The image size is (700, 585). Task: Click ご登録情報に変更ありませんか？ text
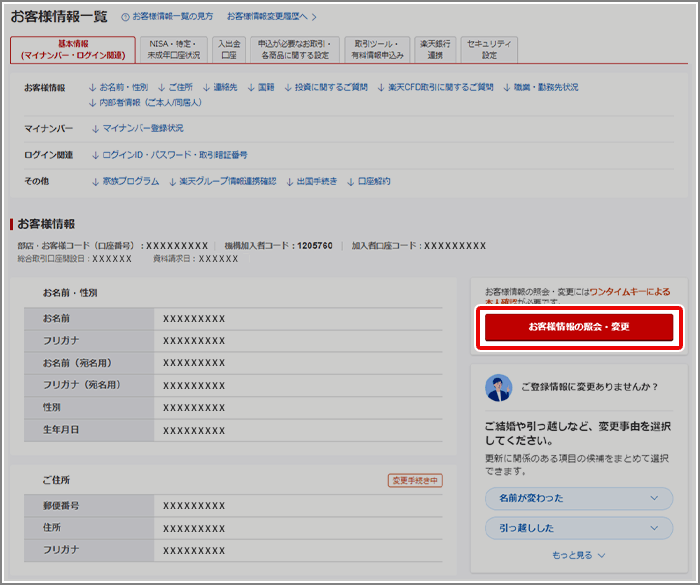[589, 387]
